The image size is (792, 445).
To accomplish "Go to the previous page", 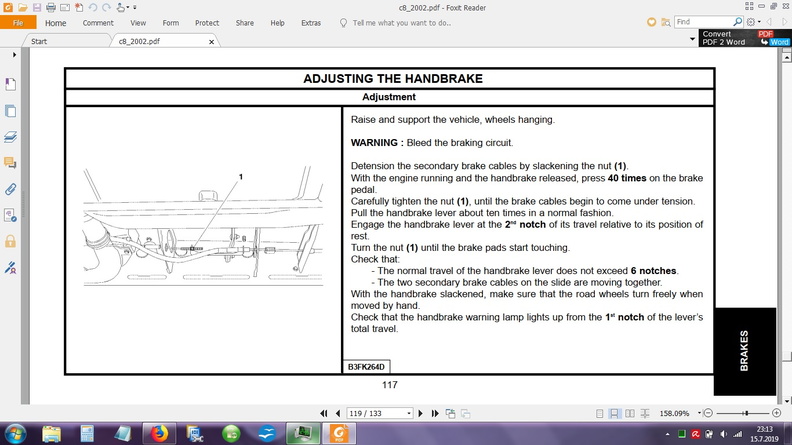I will 338,413.
